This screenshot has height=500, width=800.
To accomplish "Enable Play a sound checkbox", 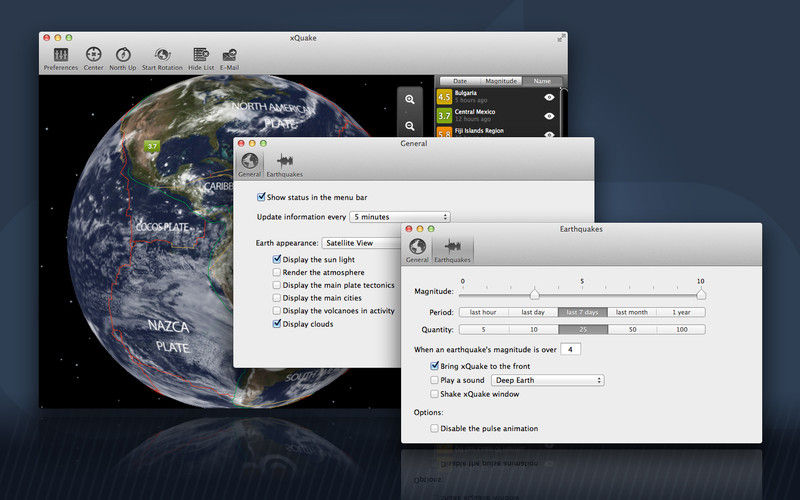I will [x=434, y=380].
